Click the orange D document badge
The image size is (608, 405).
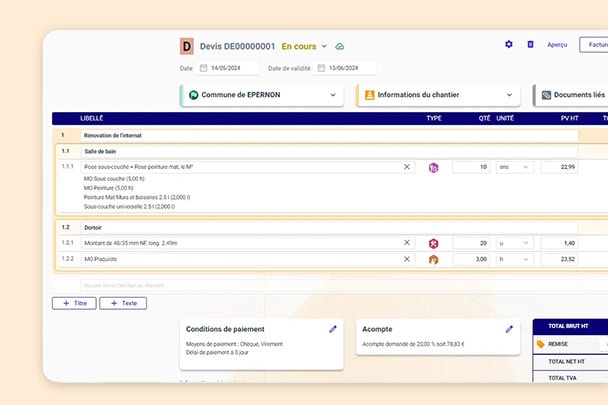[x=187, y=46]
